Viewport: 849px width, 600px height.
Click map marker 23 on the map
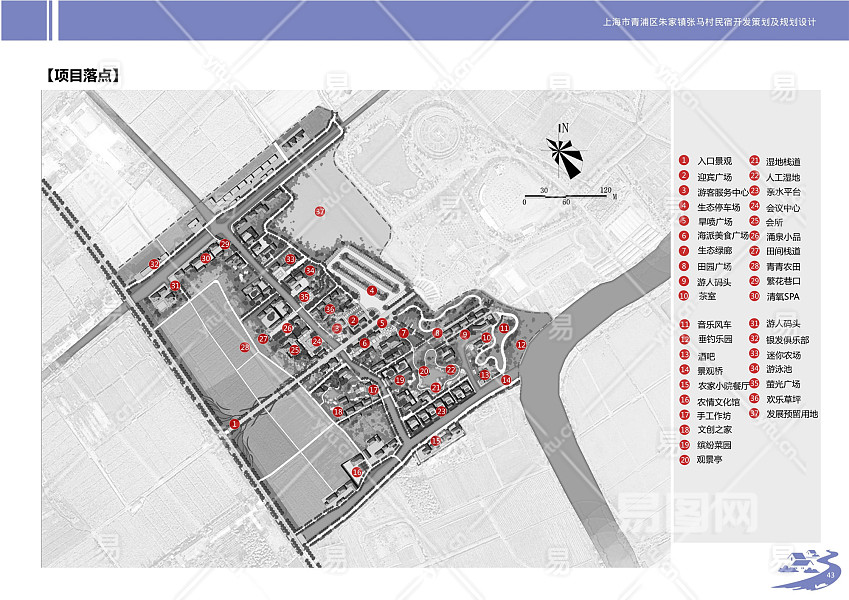441,411
